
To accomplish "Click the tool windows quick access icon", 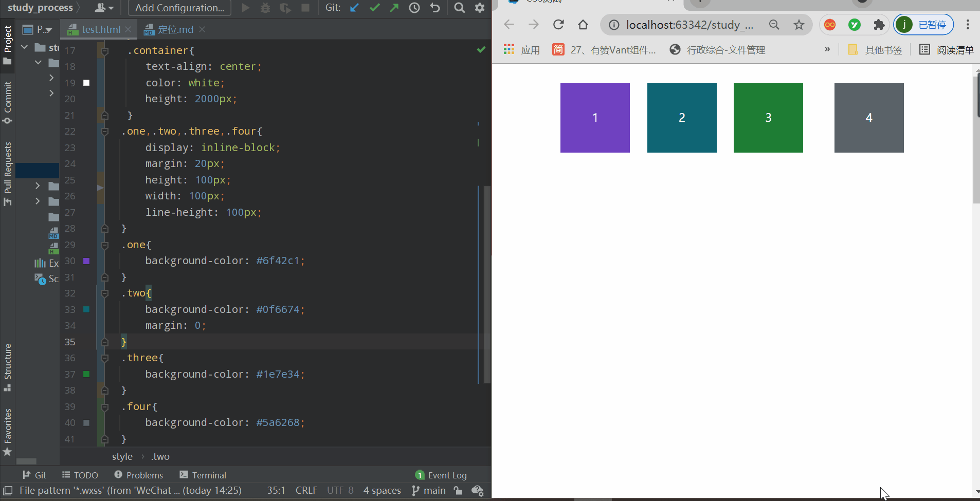I will 8,490.
